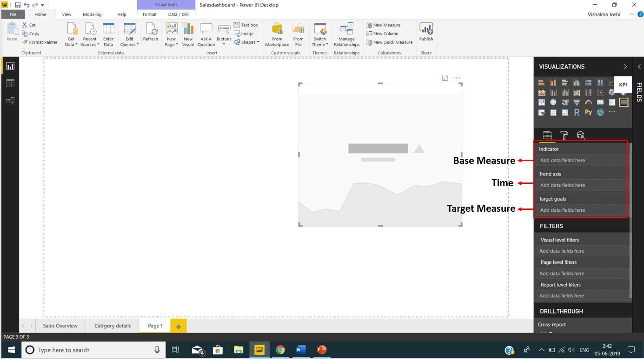
Task: Open the Fields well tab icon
Action: click(547, 135)
